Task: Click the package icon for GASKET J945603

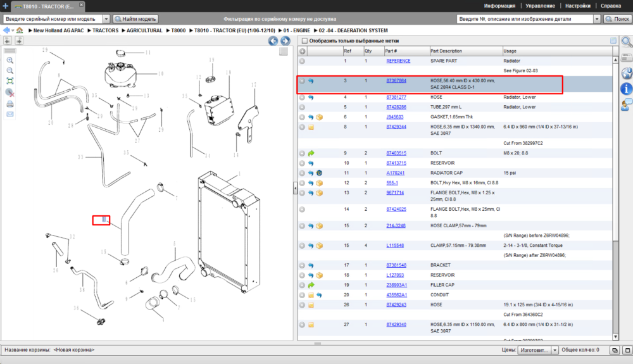Action: point(319,117)
